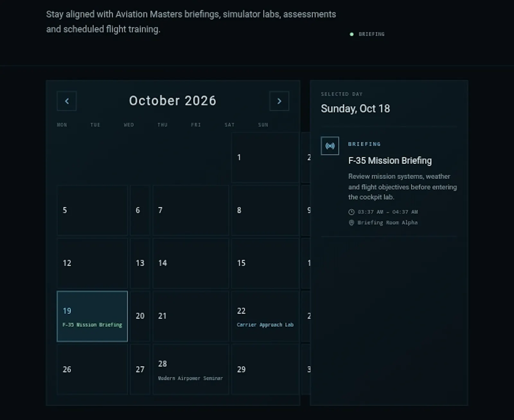The image size is (514, 420).
Task: Select day 1 in the calendar
Action: click(265, 157)
